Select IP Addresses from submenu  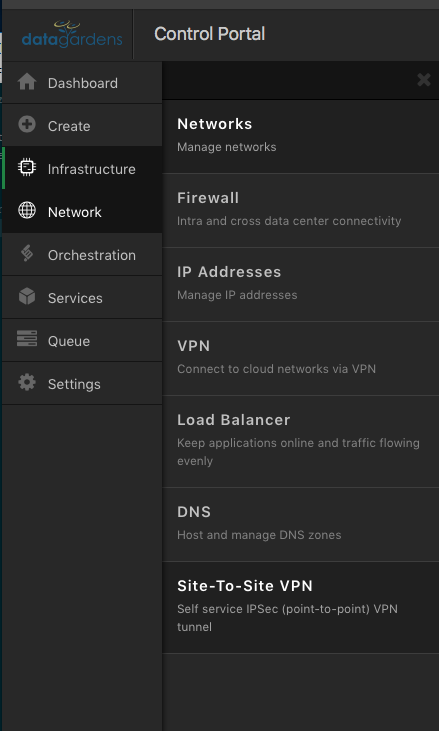click(301, 284)
